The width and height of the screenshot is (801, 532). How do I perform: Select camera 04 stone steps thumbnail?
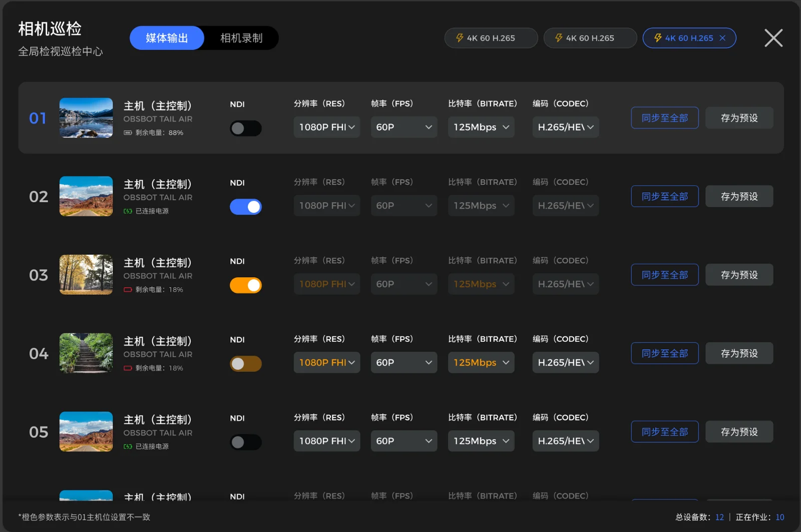tap(86, 353)
